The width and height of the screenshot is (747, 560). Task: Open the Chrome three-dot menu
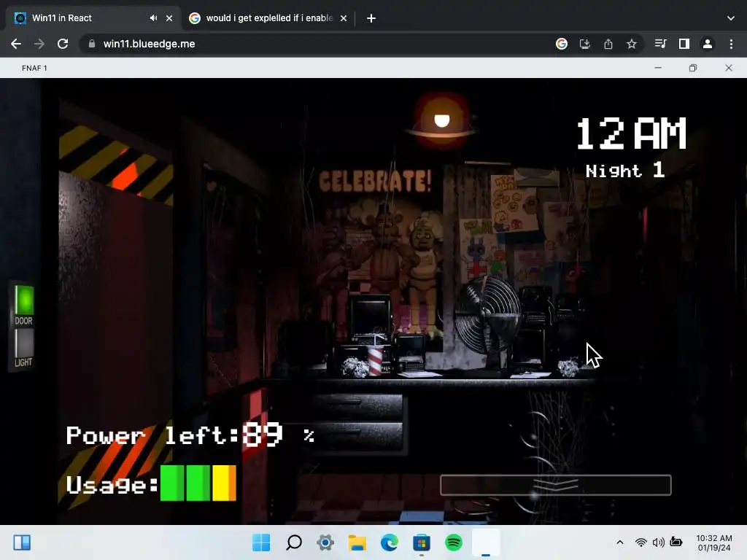(731, 44)
